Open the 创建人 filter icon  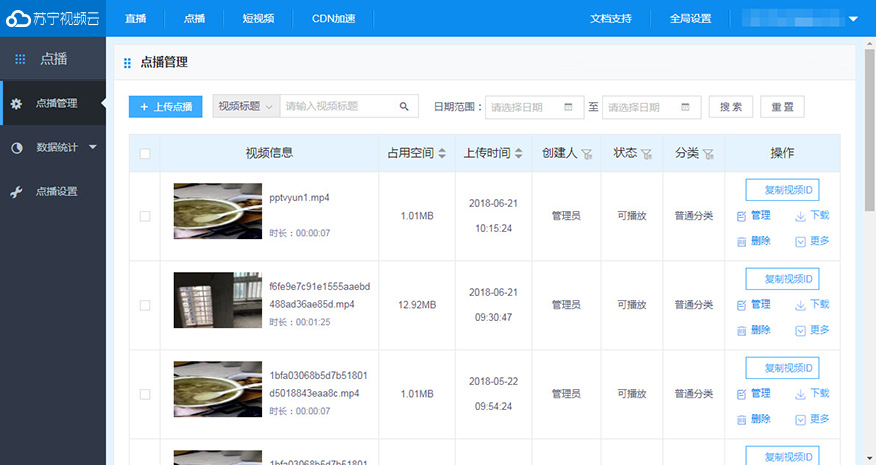(x=587, y=154)
